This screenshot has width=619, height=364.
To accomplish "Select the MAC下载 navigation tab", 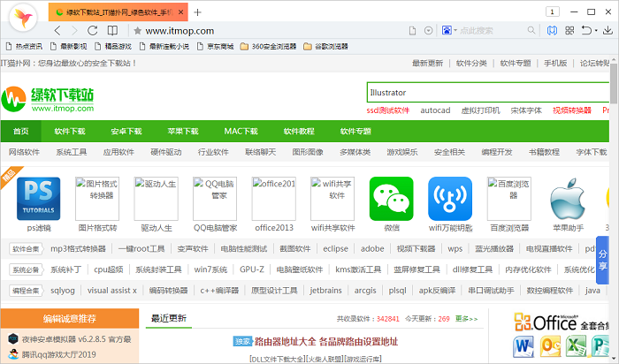I will click(x=241, y=132).
